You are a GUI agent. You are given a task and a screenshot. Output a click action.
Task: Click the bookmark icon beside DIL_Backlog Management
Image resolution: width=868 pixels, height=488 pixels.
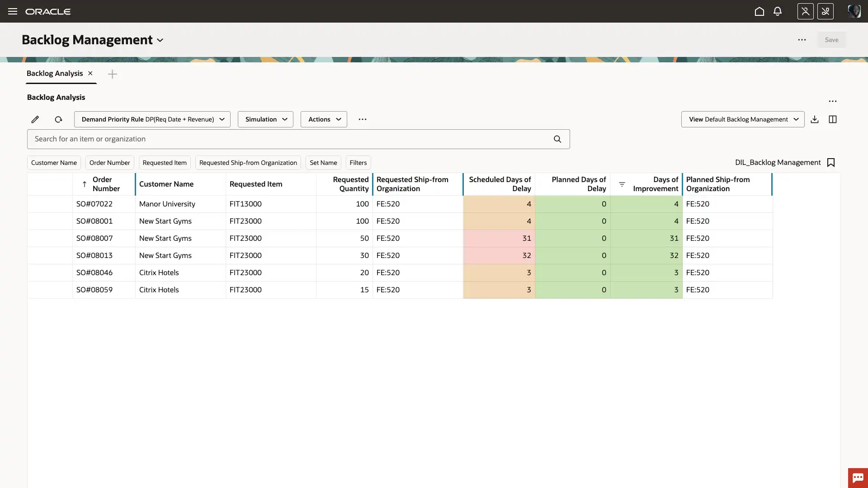(831, 163)
